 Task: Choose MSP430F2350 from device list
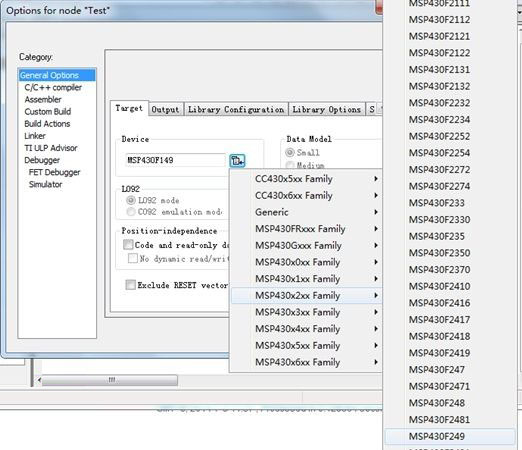coord(449,253)
